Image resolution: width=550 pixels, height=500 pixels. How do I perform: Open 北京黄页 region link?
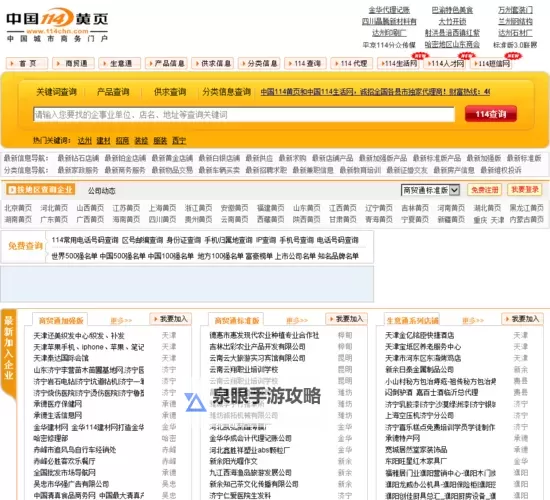pos(18,208)
